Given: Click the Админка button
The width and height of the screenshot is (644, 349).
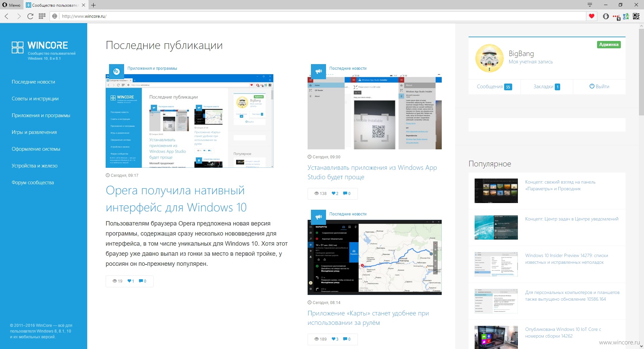Looking at the screenshot, I should [x=609, y=45].
